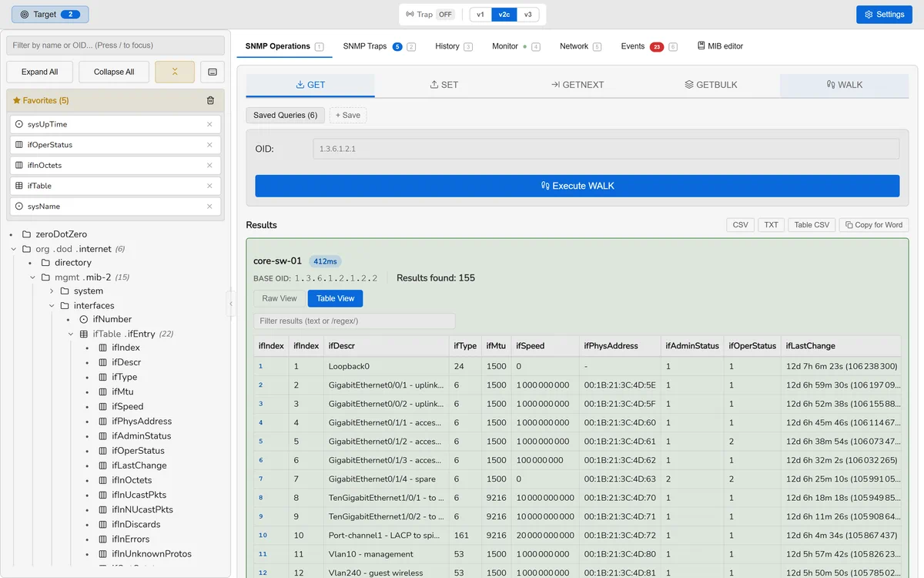
Task: Collapse the ifTable .ifEntry node chevron
Action: [x=71, y=334]
